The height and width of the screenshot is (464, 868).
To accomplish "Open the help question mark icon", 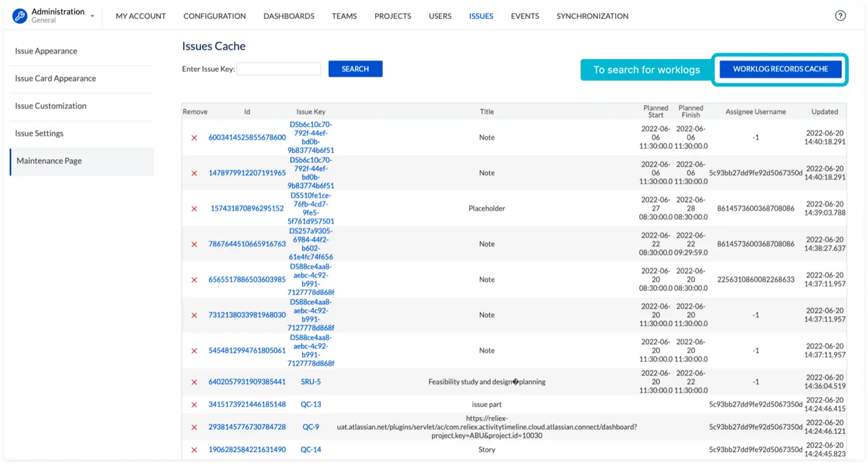I will (x=840, y=16).
